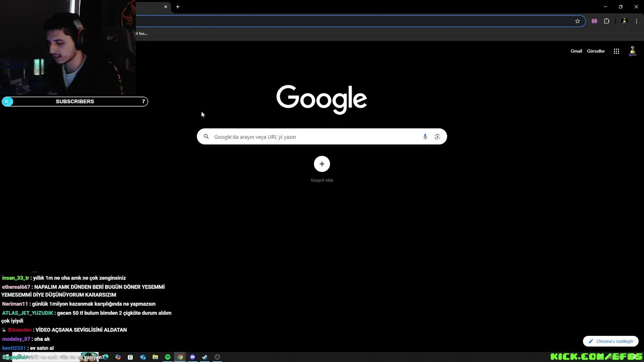
Task: Restore down the Chrome window
Action: 621,7
